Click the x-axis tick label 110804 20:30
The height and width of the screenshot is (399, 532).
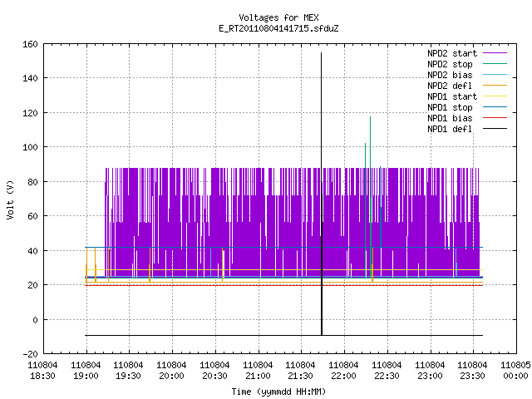[x=214, y=371]
